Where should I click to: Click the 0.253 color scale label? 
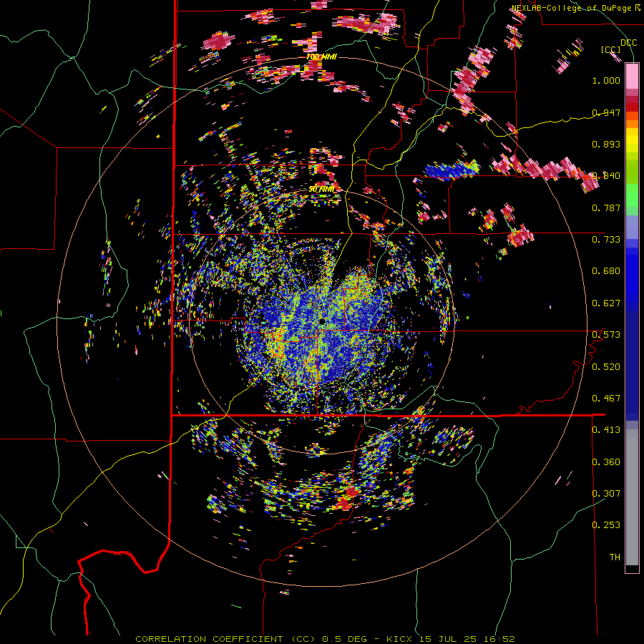[606, 525]
